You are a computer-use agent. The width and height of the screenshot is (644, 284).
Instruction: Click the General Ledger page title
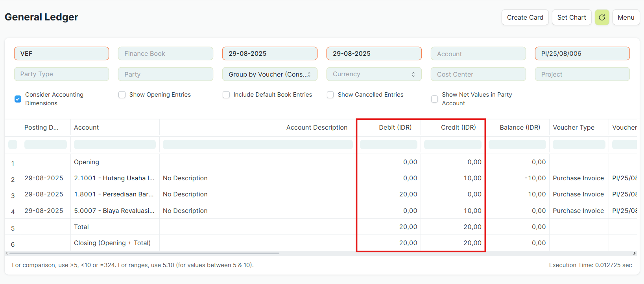click(41, 17)
